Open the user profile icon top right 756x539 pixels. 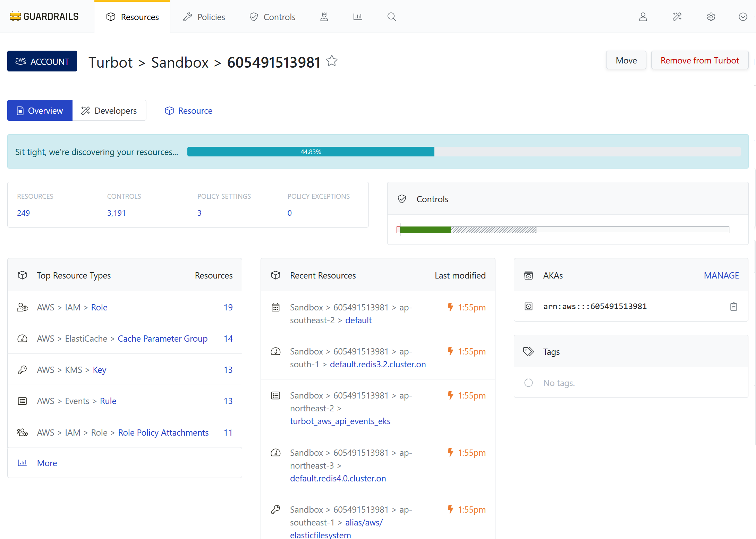pyautogui.click(x=643, y=17)
